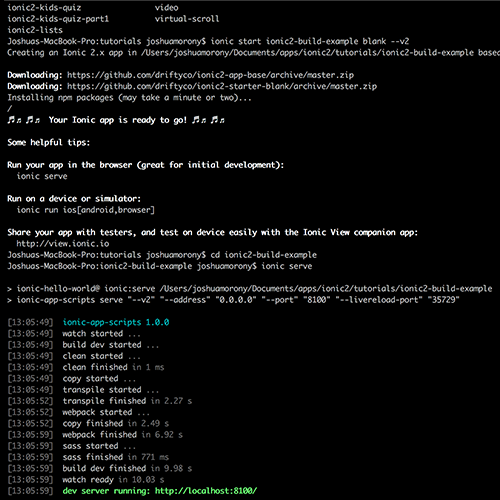Click the 'transpile finished in 2.27 s' line
Screen dimensions: 500x500
point(127,401)
